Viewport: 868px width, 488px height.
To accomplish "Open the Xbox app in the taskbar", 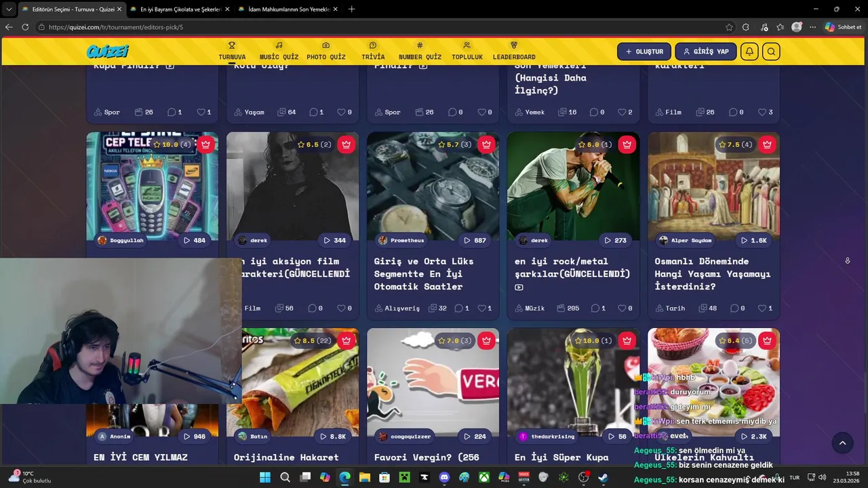I will click(x=484, y=477).
